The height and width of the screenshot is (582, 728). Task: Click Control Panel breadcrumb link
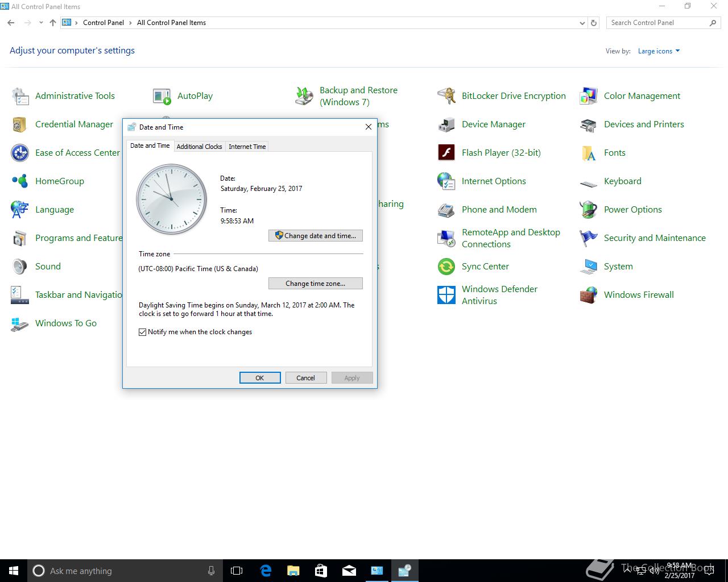click(104, 23)
